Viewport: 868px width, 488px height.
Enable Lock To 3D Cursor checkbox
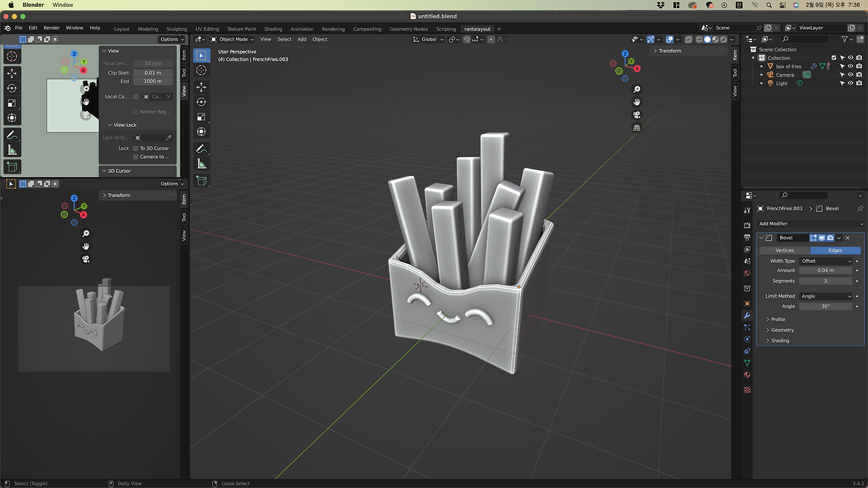click(x=136, y=148)
